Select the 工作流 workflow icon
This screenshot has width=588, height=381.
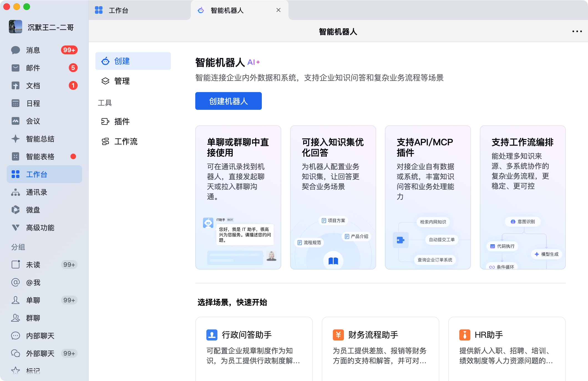105,141
